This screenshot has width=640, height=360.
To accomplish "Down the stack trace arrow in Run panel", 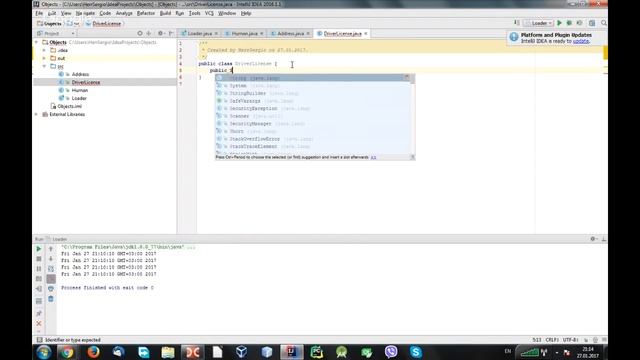I will (x=51, y=259).
